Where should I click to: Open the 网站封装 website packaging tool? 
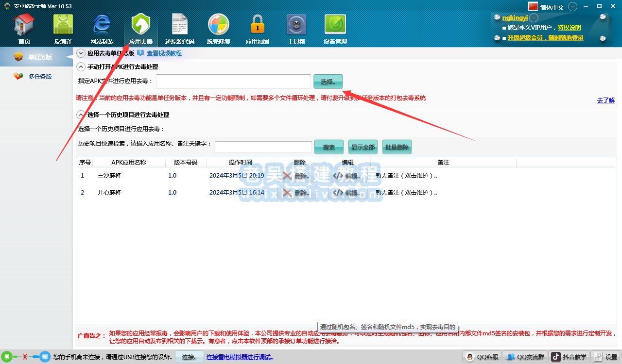(x=102, y=29)
